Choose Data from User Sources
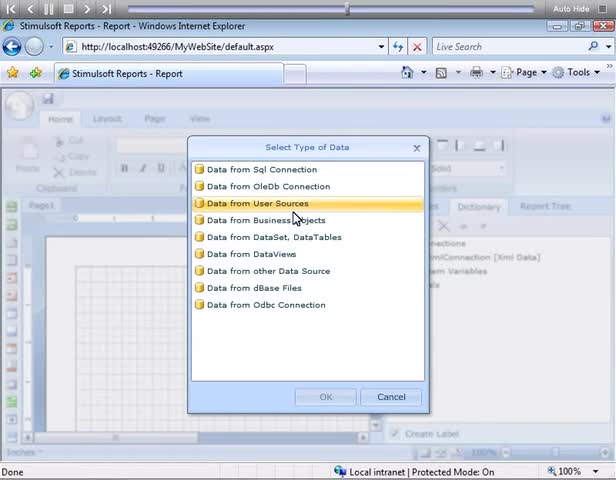Screen dimensions: 616x480 (308, 203)
